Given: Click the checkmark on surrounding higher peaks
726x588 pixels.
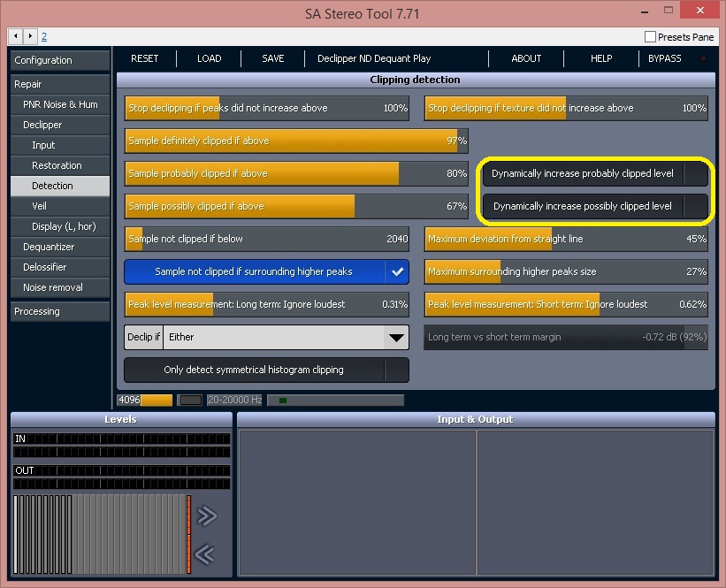Looking at the screenshot, I should click(x=397, y=271).
